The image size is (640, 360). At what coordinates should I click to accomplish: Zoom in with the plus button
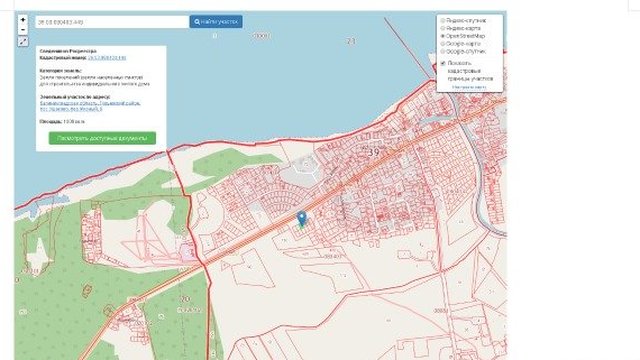coord(23,20)
